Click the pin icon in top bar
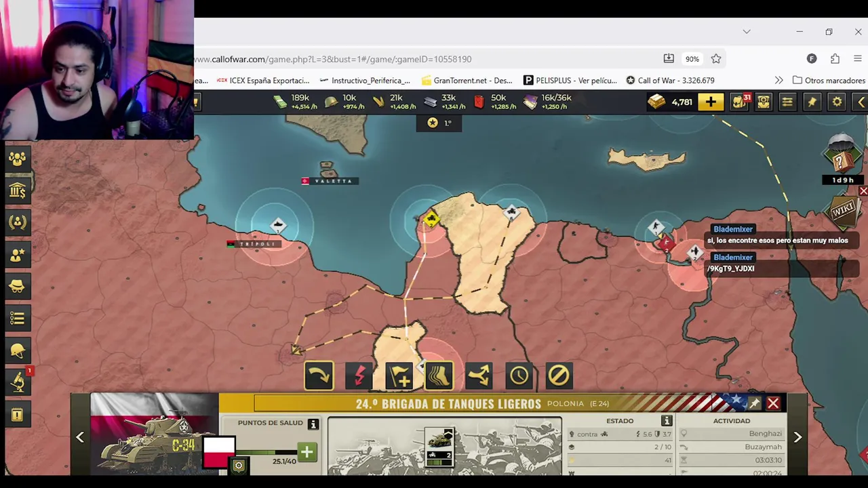Image resolution: width=868 pixels, height=488 pixels. pyautogui.click(x=812, y=102)
